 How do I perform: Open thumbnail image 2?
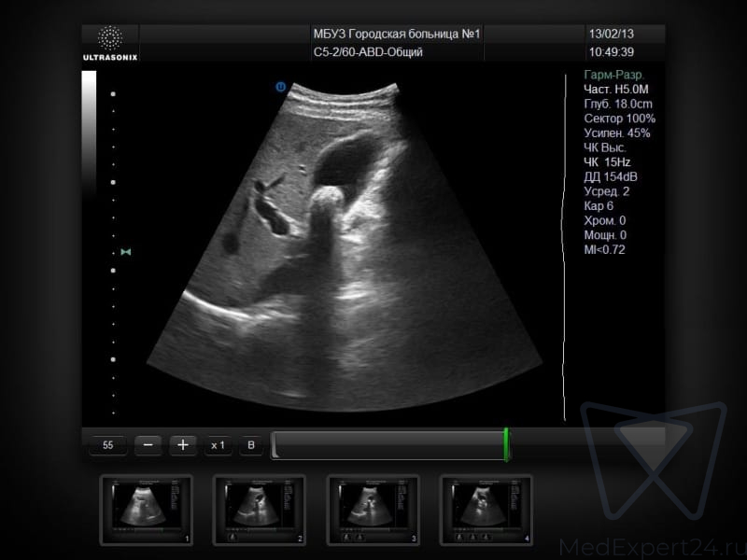coord(260,510)
